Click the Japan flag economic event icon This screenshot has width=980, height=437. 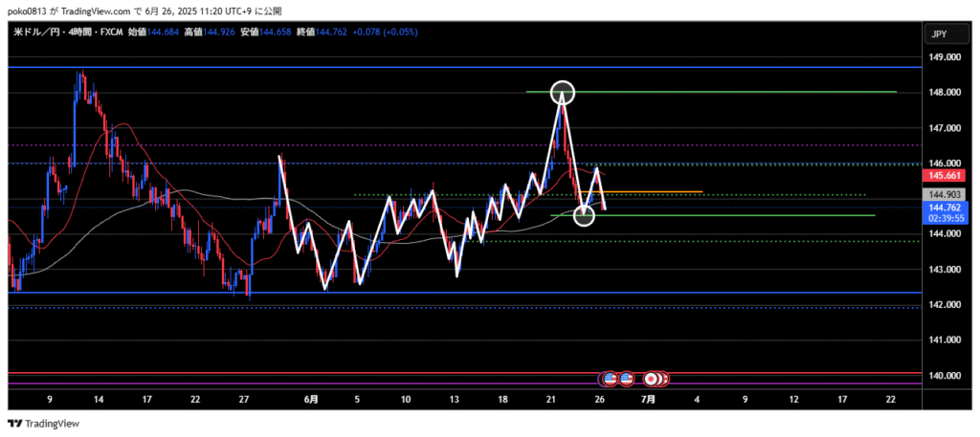coord(652,379)
